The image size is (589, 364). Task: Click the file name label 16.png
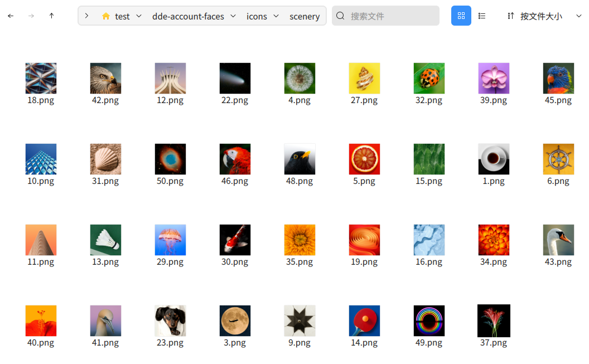pos(429,262)
